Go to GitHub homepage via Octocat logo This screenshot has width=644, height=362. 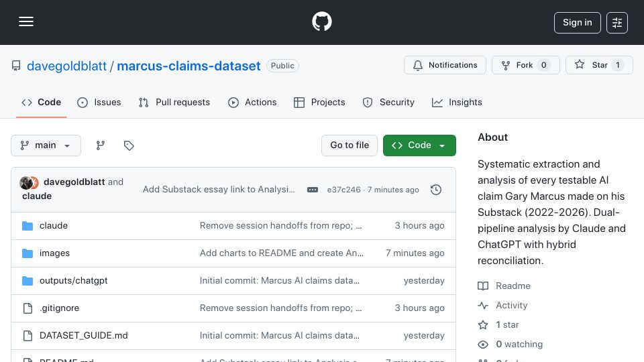(321, 21)
